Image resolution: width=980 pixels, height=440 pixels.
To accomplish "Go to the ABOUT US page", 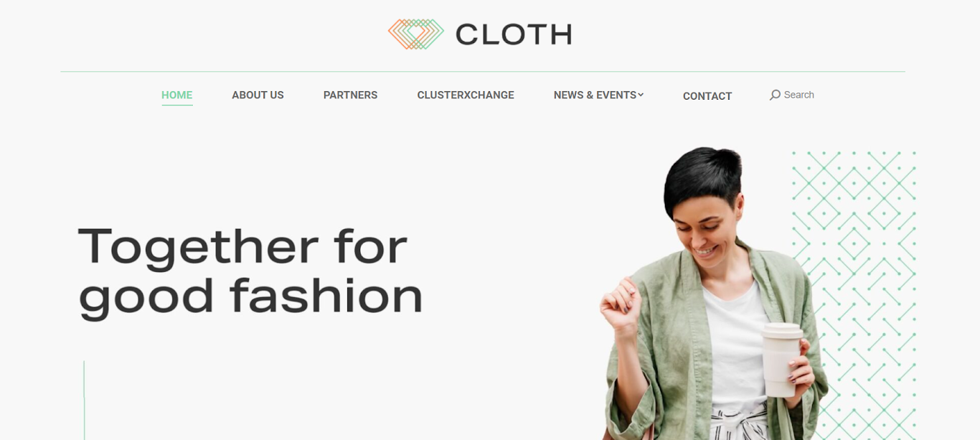I will pyautogui.click(x=258, y=95).
